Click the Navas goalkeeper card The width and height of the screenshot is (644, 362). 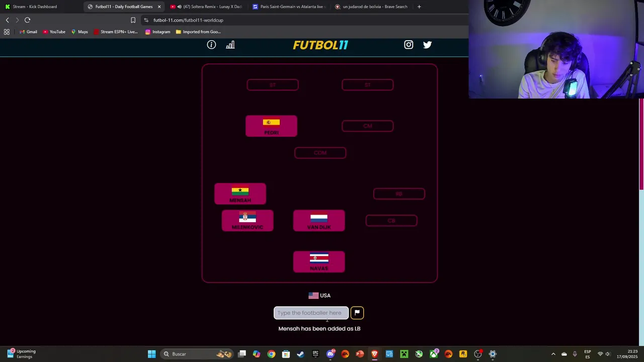point(319,262)
